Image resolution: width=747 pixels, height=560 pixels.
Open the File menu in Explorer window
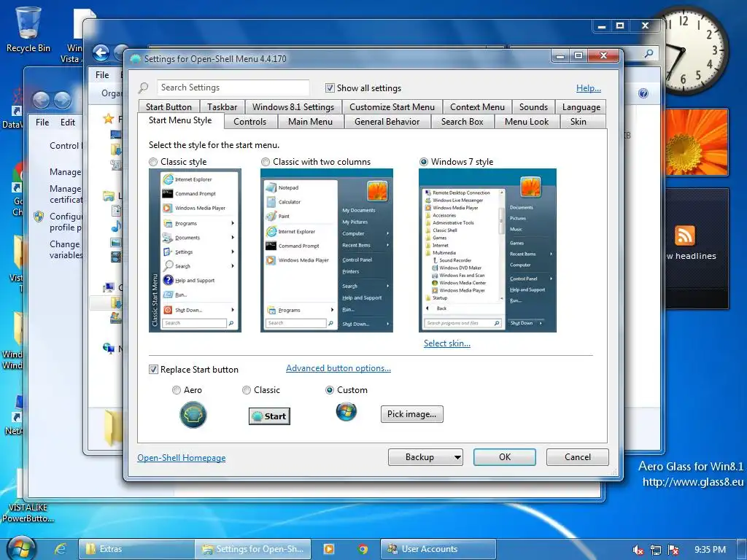tap(102, 75)
